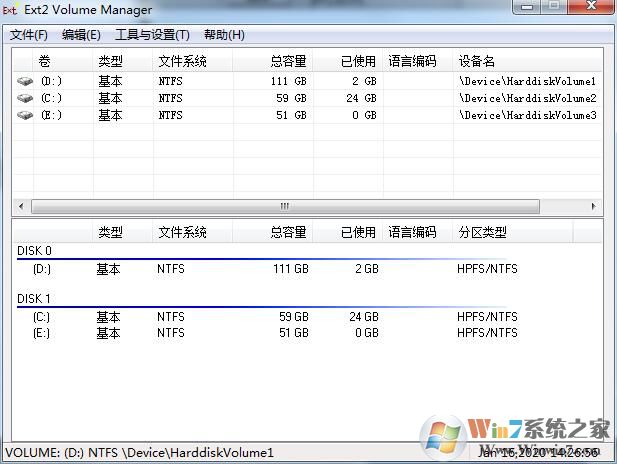Click the 59 GB capacity cell in upper list
Screen dimensions: 617x464
coord(291,98)
